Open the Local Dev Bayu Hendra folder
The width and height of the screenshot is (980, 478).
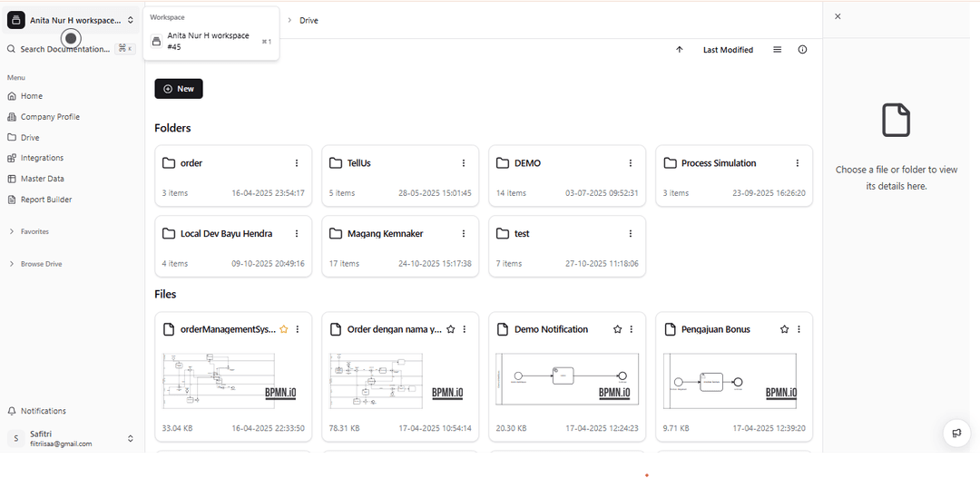234,246
